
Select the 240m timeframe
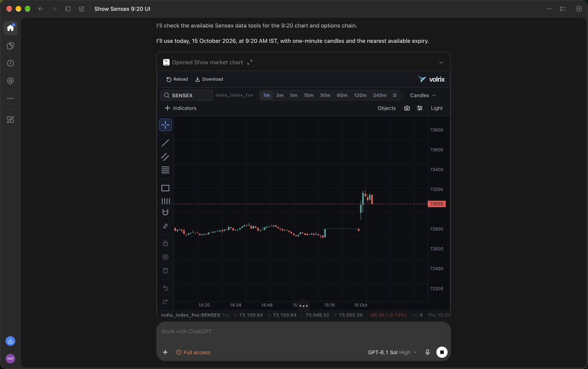380,96
